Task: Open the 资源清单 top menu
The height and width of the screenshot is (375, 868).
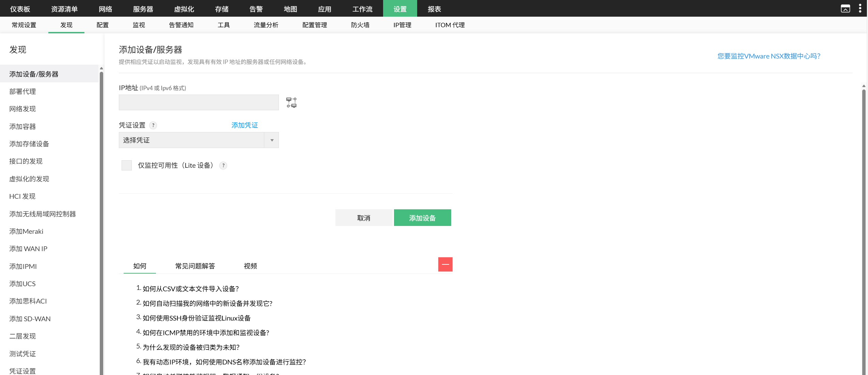Action: [64, 9]
